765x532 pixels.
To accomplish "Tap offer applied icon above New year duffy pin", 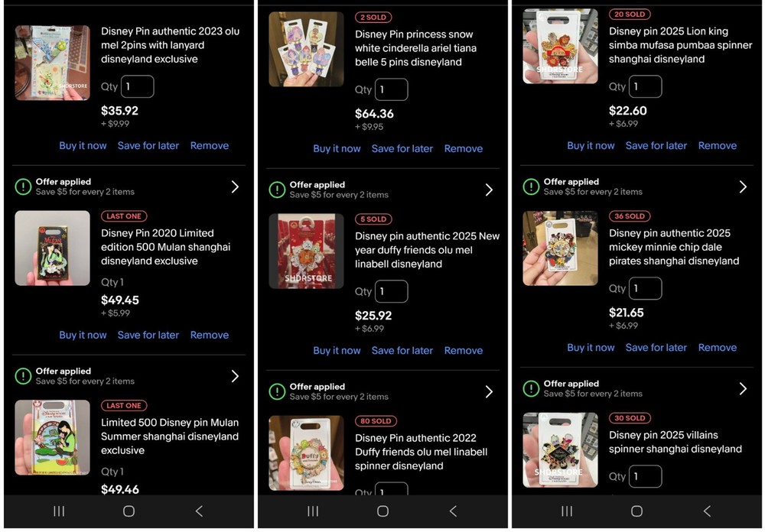I will [277, 190].
